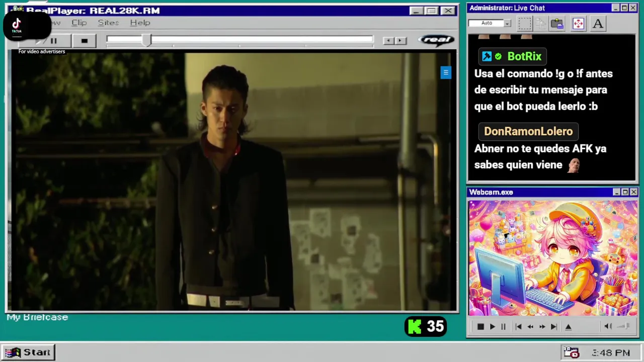Maximize the RealPlayer window
This screenshot has width=644, height=362.
(432, 11)
